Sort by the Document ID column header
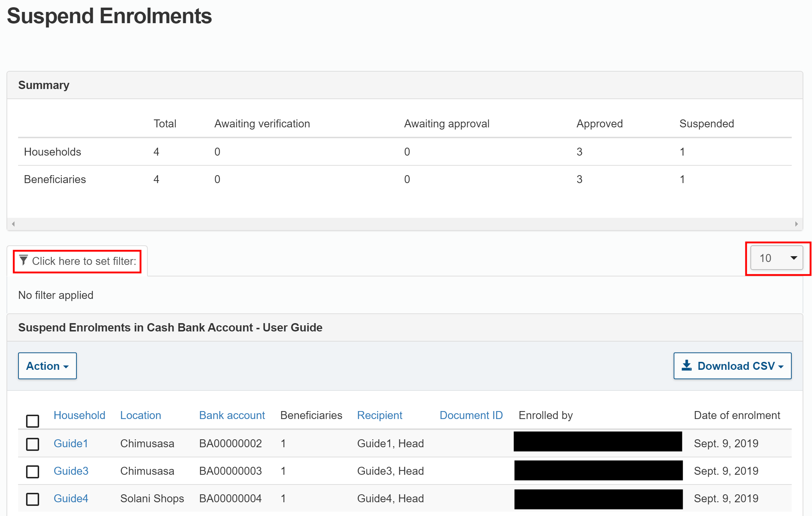Viewport: 812px width, 516px height. 471,415
